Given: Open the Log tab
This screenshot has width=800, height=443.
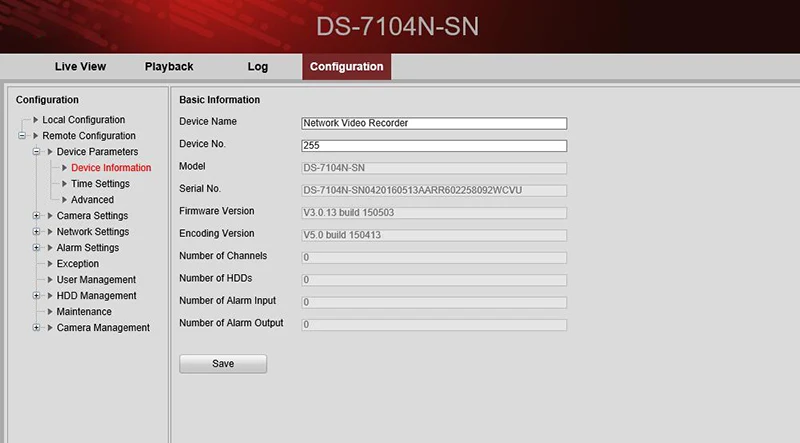Looking at the screenshot, I should tap(258, 66).
